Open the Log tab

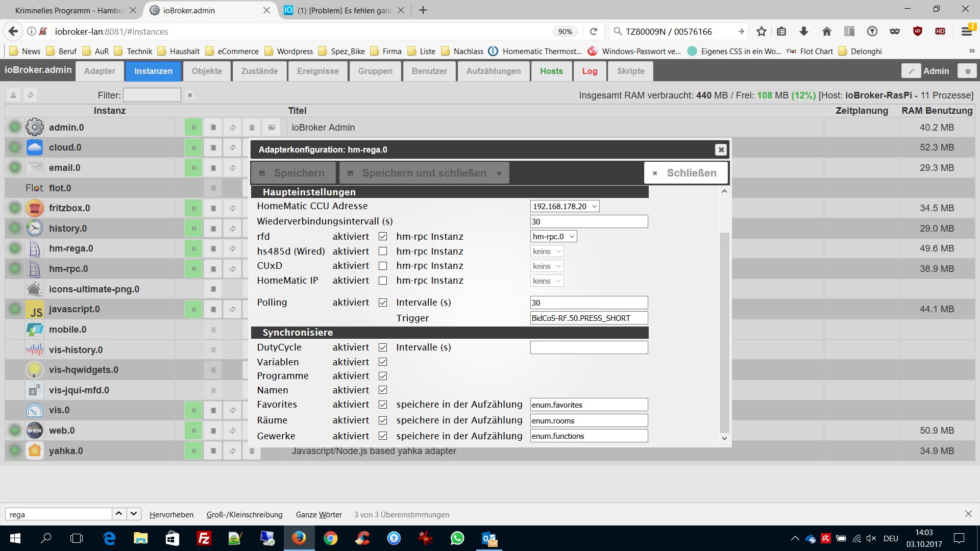590,71
